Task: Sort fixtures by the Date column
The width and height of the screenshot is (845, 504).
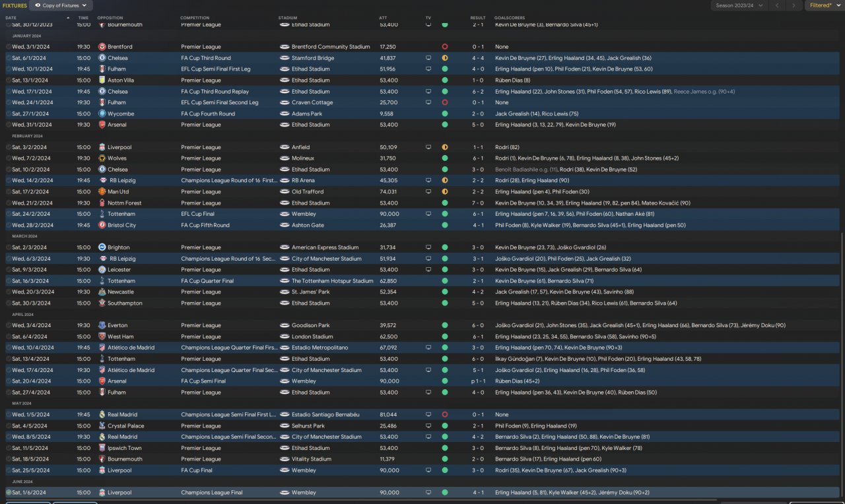Action: click(11, 18)
